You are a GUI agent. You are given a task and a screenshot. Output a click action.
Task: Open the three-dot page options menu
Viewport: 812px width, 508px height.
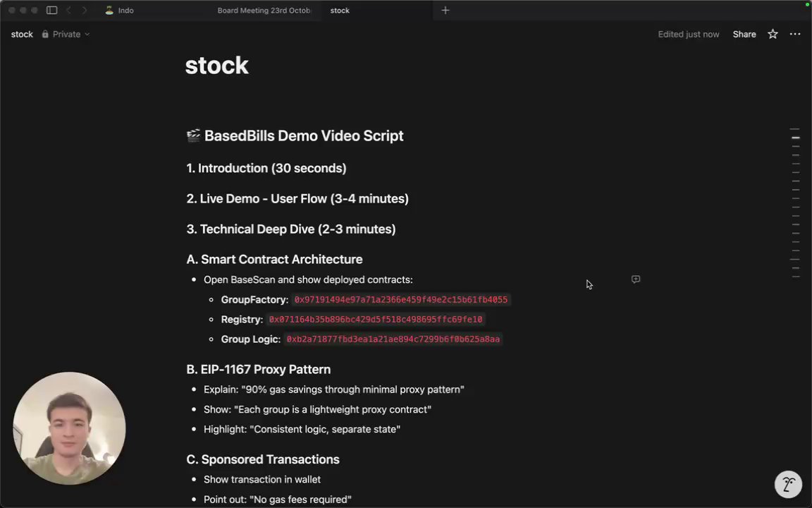tap(795, 34)
